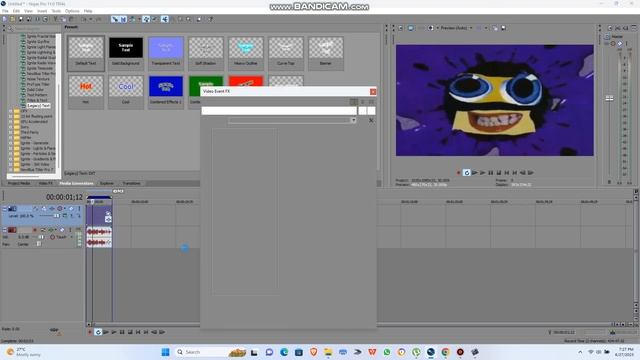Click the Windows Start button
Screen dimensions: 640x360
pyautogui.click(x=165, y=352)
